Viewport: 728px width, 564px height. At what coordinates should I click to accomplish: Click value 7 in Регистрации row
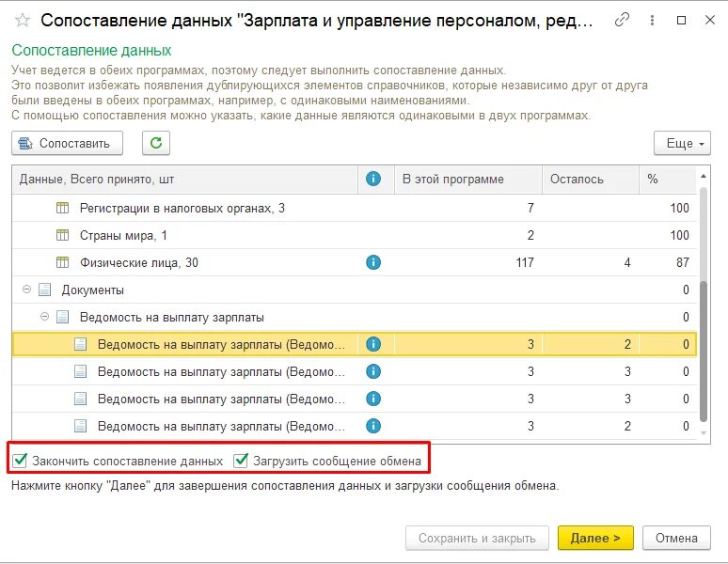click(x=530, y=208)
